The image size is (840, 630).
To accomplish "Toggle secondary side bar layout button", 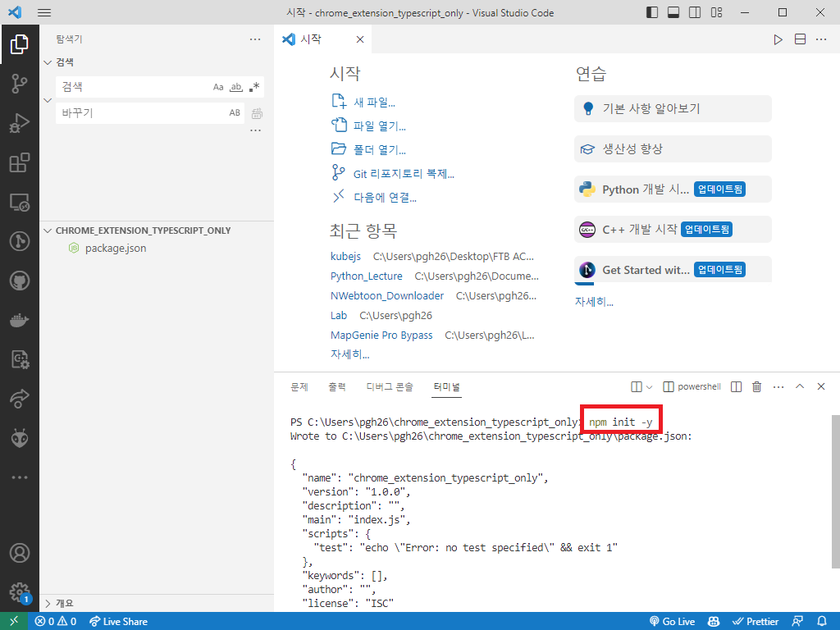I will [695, 12].
